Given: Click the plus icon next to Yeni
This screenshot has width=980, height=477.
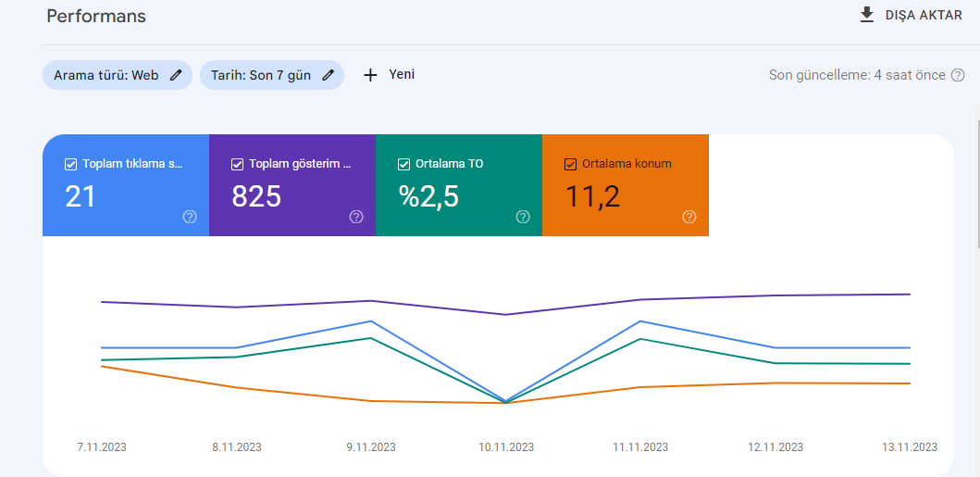Looking at the screenshot, I should coord(371,76).
